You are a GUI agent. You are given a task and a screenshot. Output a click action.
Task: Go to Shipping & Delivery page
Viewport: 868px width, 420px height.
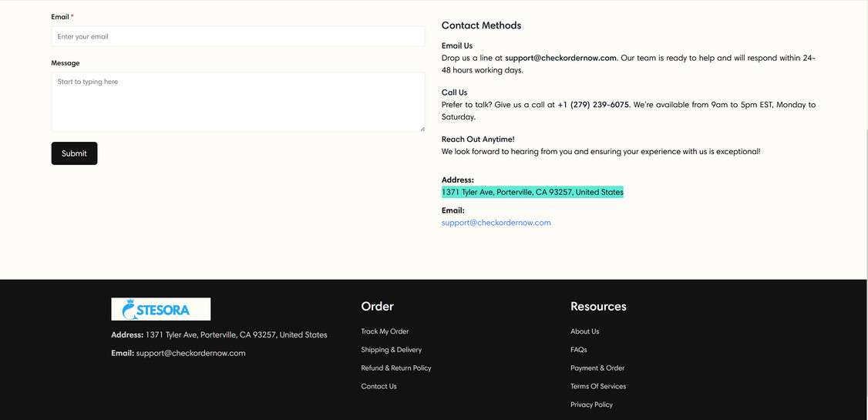coord(391,350)
